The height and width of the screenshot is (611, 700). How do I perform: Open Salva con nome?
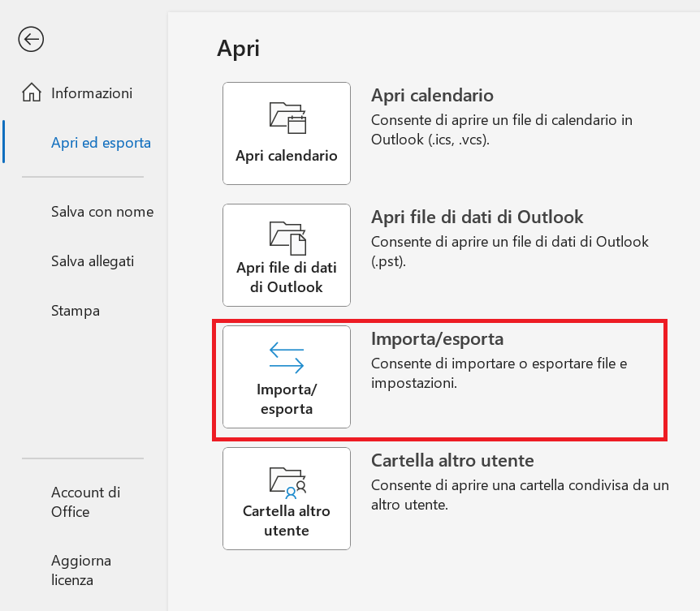pyautogui.click(x=102, y=212)
